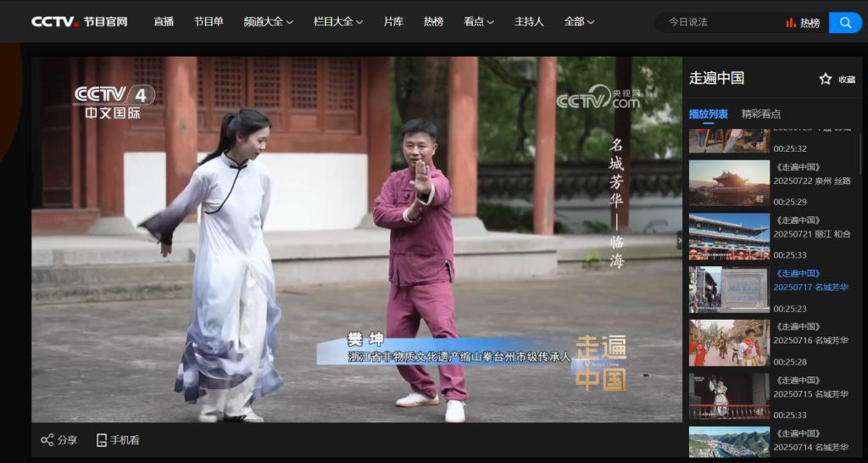This screenshot has height=463, width=868.
Task: Open the 看点 dropdown menu
Action: [x=478, y=22]
